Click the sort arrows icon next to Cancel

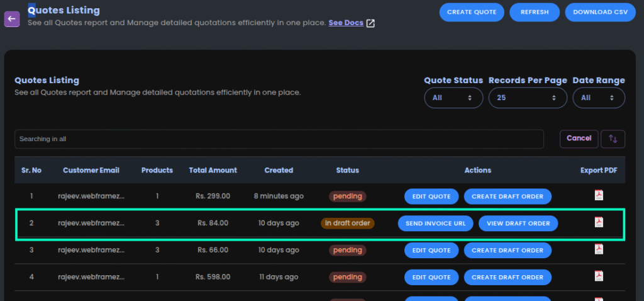(613, 139)
